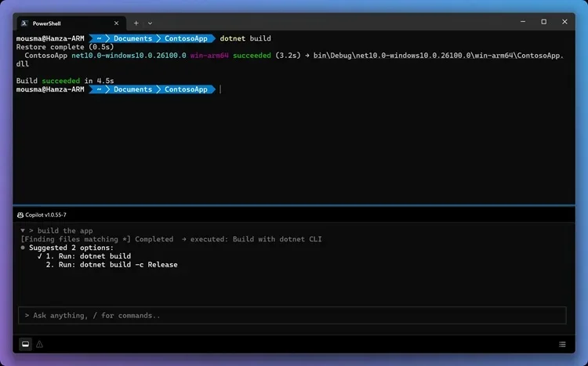Choose option 2 Run: dotnet build -c Release
The image size is (588, 366).
(x=112, y=265)
